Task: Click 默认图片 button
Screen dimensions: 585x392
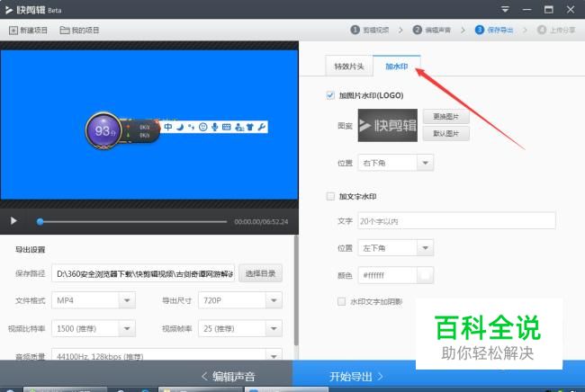Action: (445, 133)
